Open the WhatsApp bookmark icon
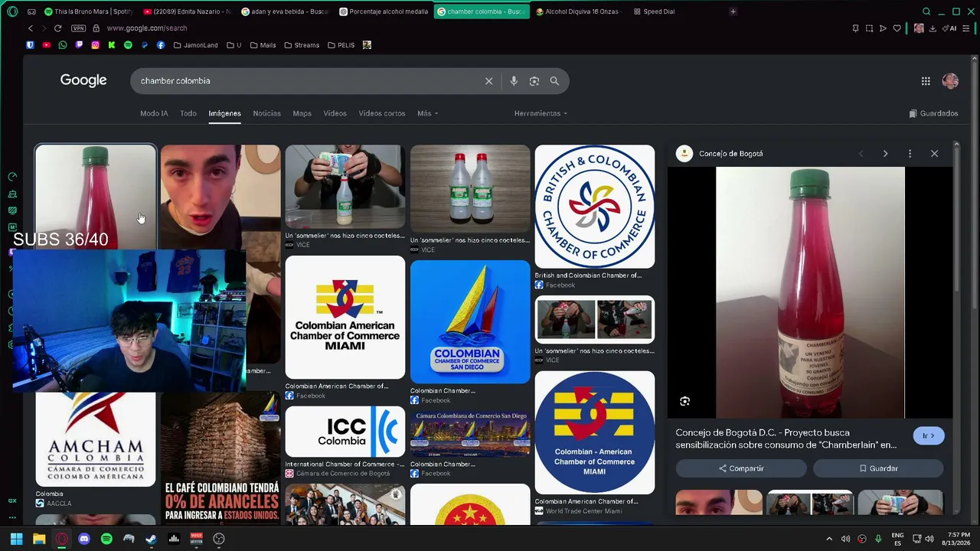The image size is (980, 551). (63, 45)
